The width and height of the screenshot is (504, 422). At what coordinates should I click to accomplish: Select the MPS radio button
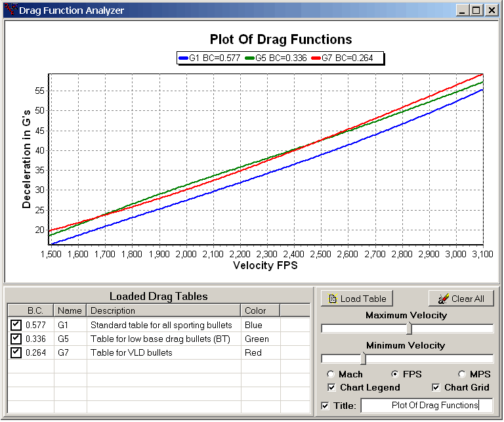point(462,374)
